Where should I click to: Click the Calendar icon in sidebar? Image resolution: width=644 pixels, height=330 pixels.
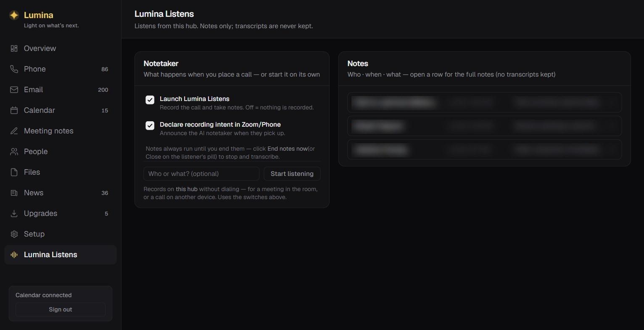(14, 110)
